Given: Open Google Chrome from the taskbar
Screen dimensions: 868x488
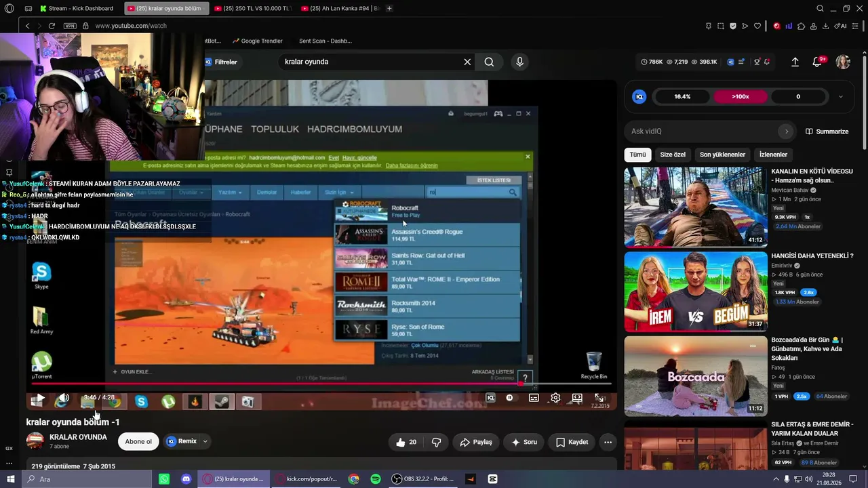Looking at the screenshot, I should [x=354, y=479].
